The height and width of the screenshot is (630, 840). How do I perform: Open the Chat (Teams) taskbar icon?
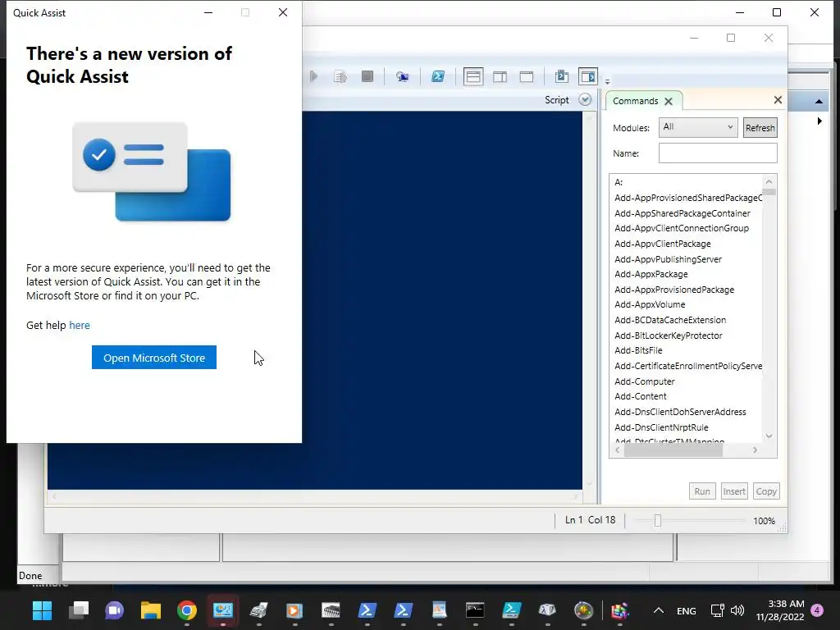(114, 610)
